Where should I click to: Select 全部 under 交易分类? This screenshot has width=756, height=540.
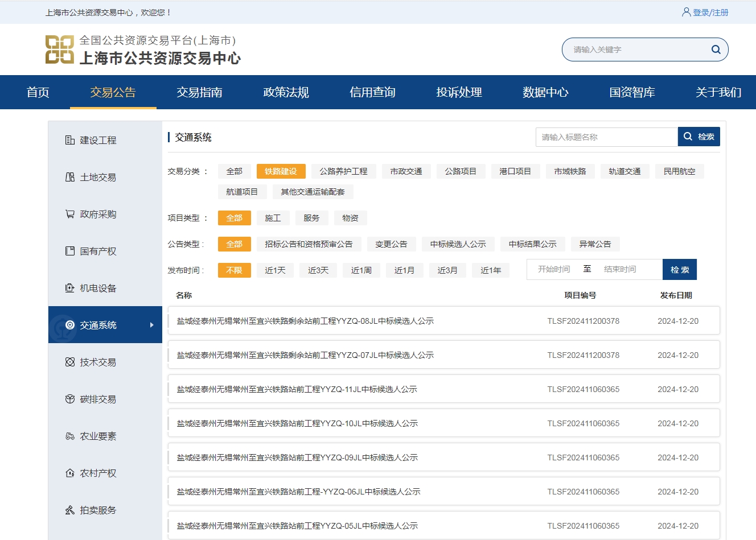click(x=235, y=171)
